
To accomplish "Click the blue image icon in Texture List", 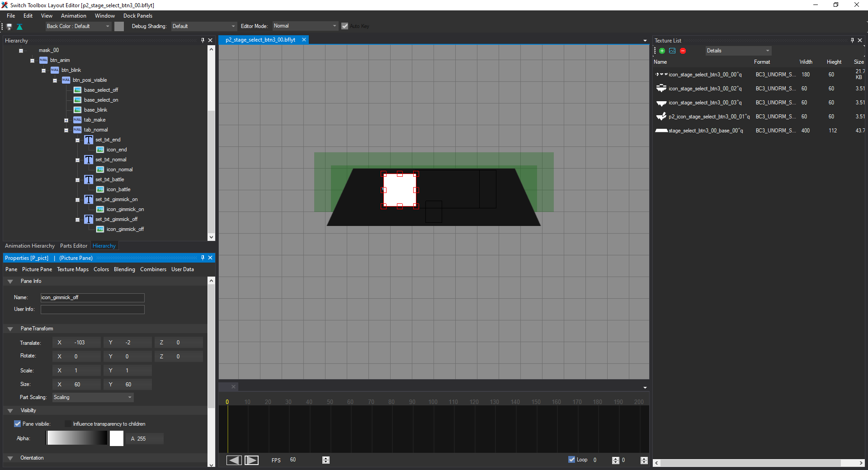I will point(672,51).
